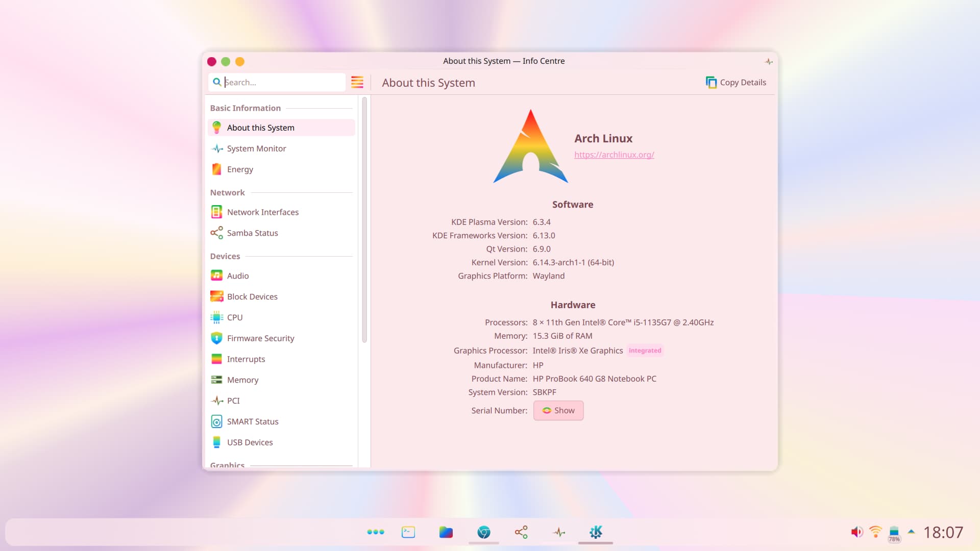The width and height of the screenshot is (980, 551).
Task: Open the volume control in system tray
Action: pyautogui.click(x=857, y=532)
